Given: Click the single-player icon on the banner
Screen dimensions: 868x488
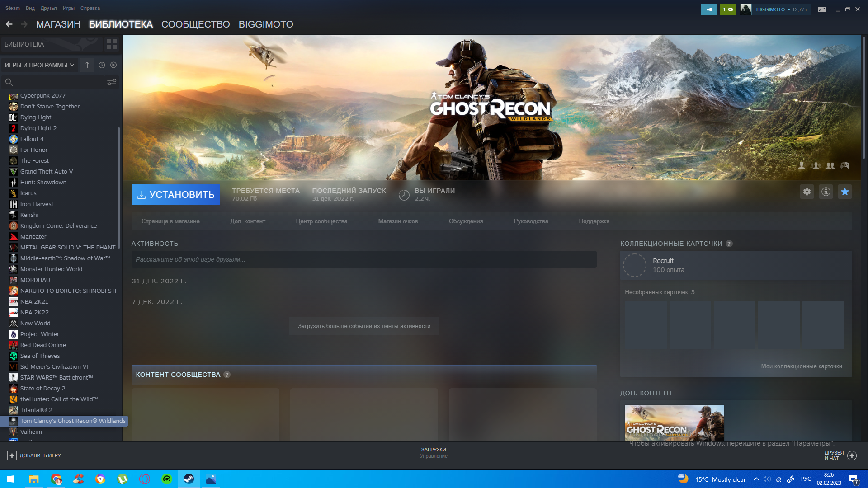Looking at the screenshot, I should click(x=802, y=165).
